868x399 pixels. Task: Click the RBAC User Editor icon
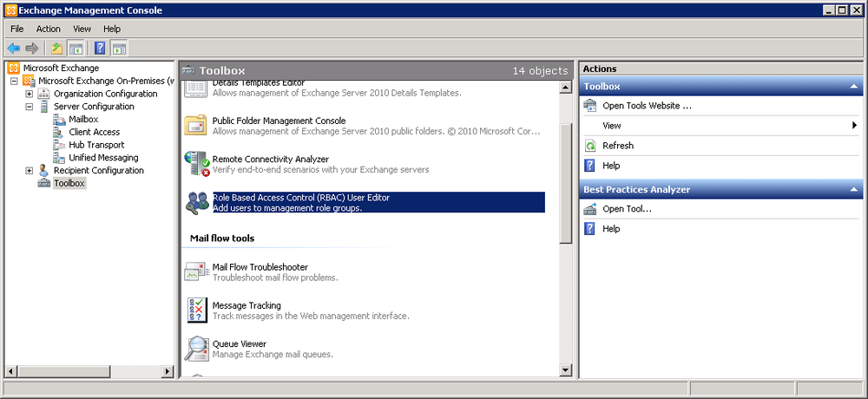196,203
